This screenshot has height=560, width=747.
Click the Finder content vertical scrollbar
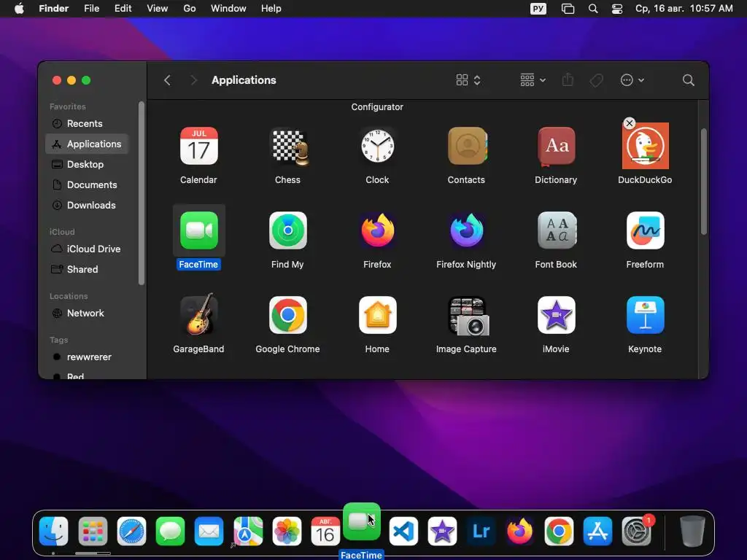[x=704, y=182]
